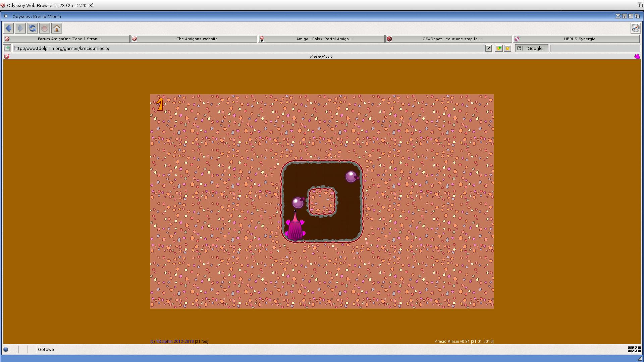Open the Forum AmigaOne Zone bookmark
Image resolution: width=644 pixels, height=362 pixels.
pyautogui.click(x=66, y=39)
